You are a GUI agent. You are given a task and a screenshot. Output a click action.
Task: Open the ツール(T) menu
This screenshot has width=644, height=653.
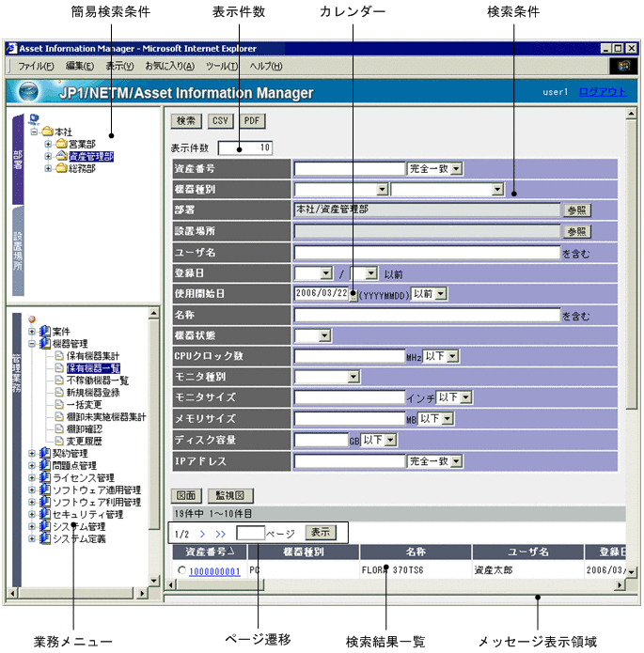click(222, 66)
